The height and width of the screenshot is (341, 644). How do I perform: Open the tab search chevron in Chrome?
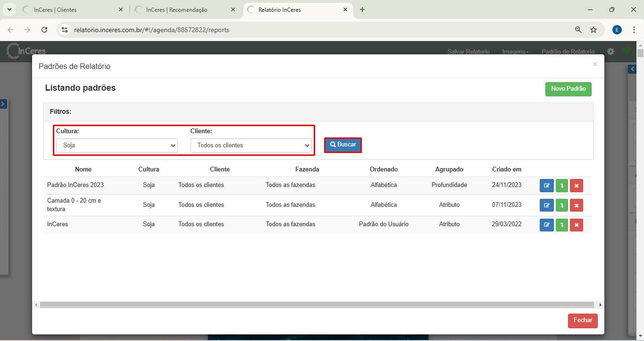pyautogui.click(x=8, y=9)
